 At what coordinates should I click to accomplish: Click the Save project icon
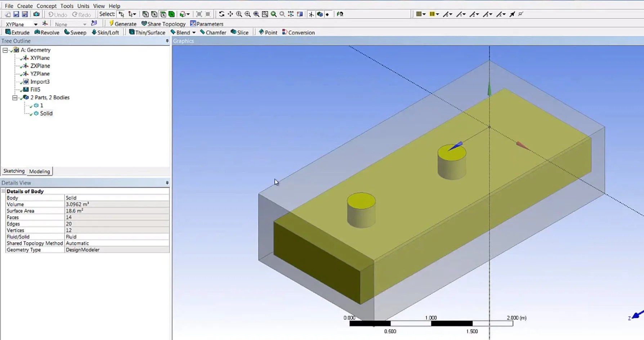pos(16,14)
